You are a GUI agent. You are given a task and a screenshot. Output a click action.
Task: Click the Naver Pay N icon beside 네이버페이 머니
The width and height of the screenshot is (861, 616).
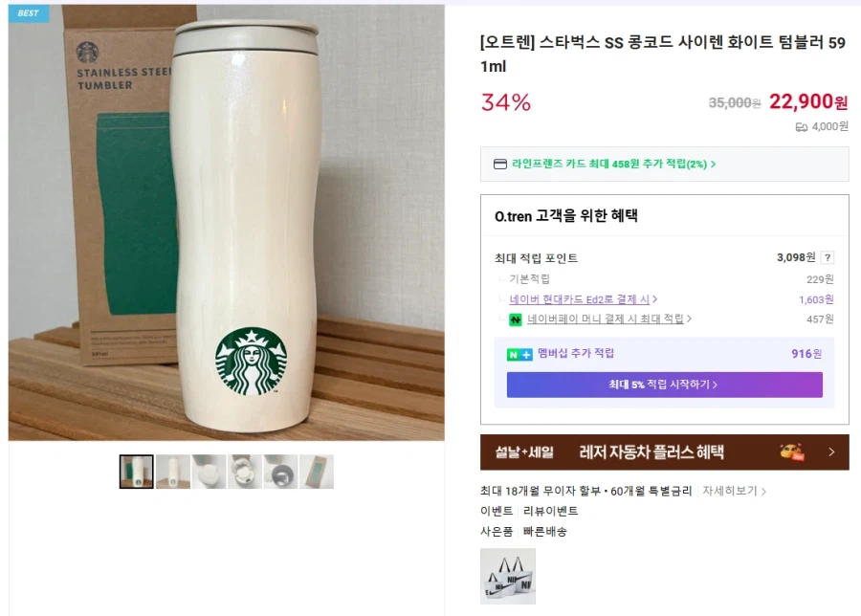click(514, 316)
